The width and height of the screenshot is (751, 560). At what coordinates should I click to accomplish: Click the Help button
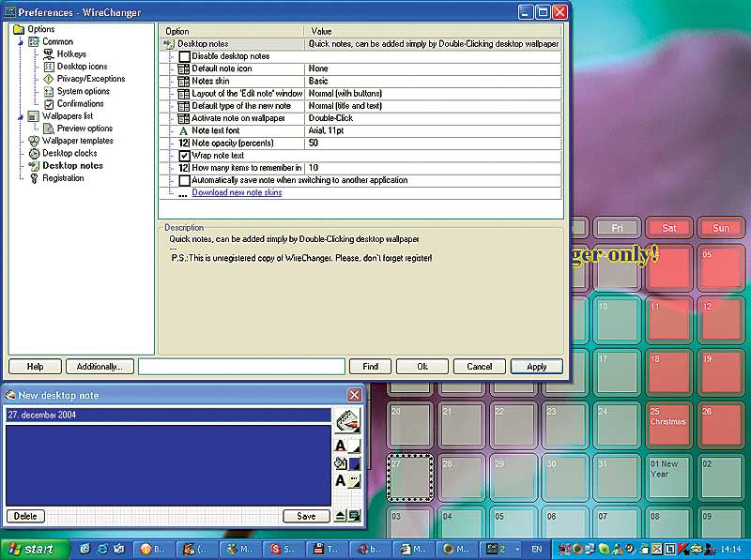click(x=35, y=367)
